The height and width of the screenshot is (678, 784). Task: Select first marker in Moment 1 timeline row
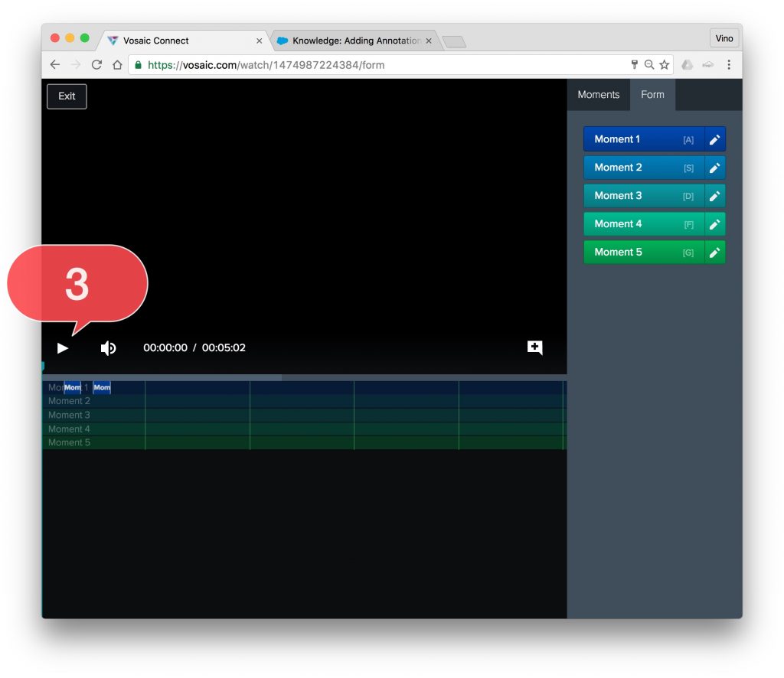point(73,388)
